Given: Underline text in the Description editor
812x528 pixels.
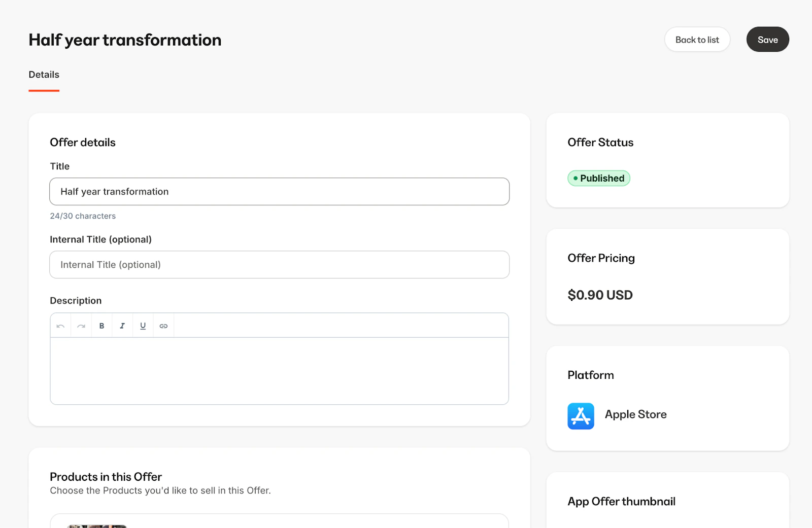Looking at the screenshot, I should point(143,325).
